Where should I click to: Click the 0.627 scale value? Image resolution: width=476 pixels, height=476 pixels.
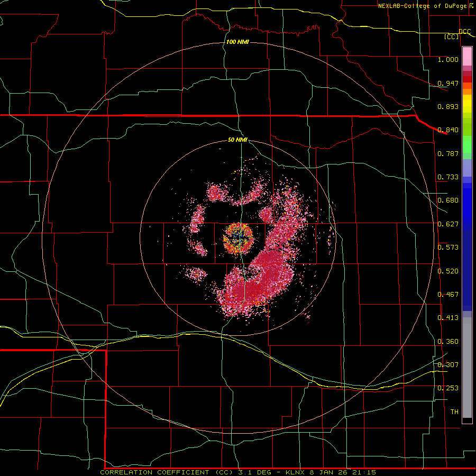point(448,224)
